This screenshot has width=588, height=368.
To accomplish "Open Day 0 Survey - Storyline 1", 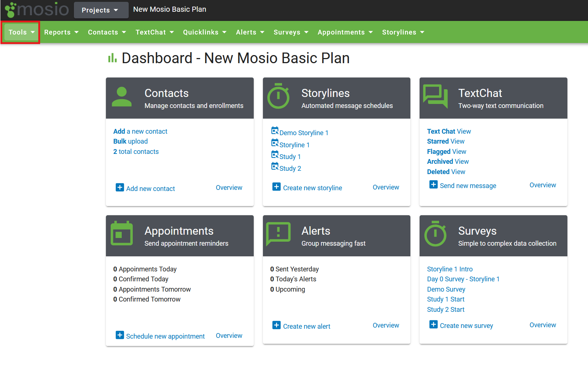I will coord(463,279).
